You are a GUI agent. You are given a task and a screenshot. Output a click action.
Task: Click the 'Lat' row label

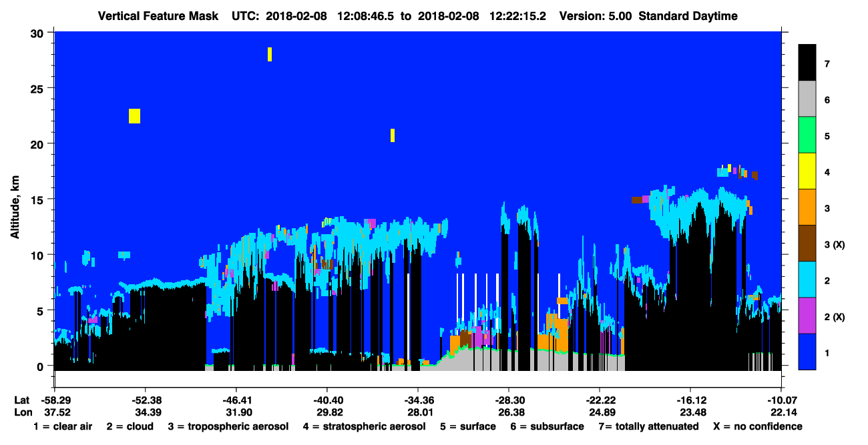pos(21,400)
